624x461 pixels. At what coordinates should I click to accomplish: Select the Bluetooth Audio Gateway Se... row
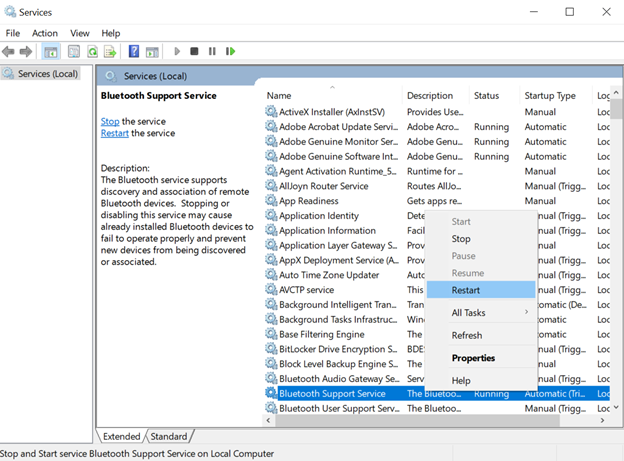pyautogui.click(x=437, y=379)
